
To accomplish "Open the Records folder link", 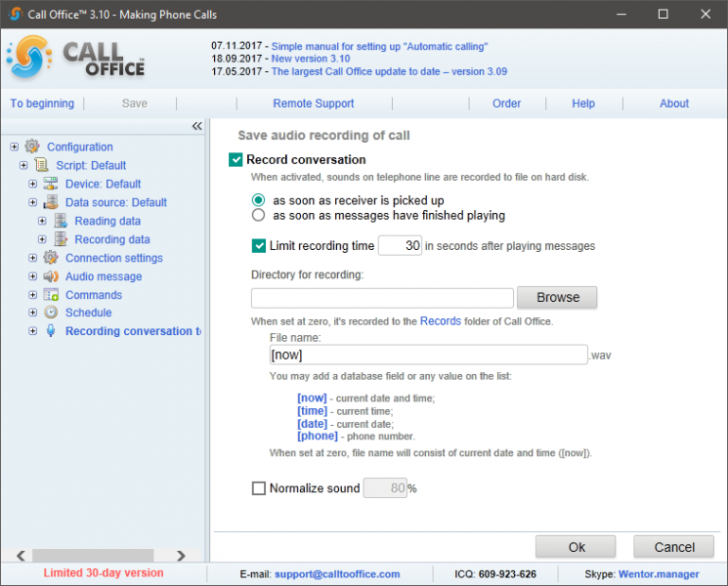I will pos(441,321).
